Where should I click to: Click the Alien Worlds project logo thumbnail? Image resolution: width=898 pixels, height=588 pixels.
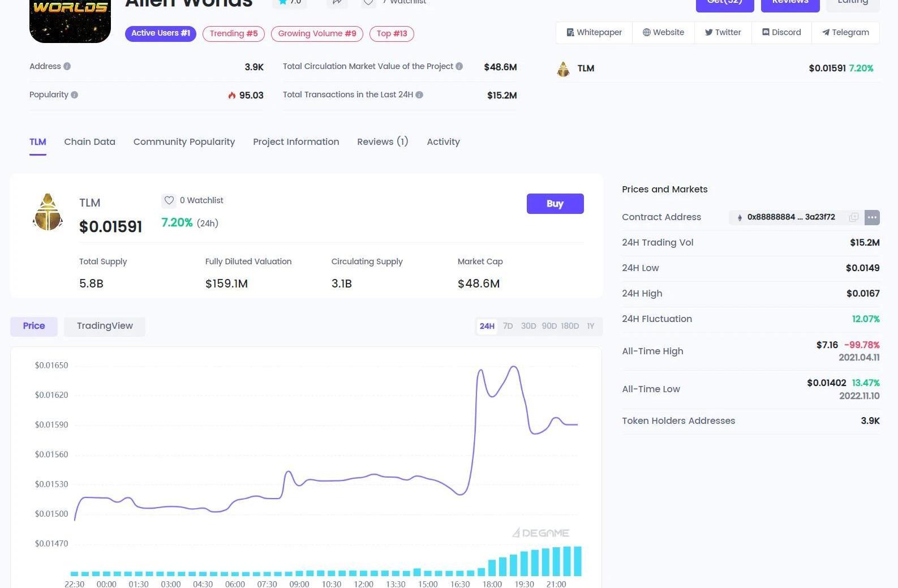tap(70, 21)
